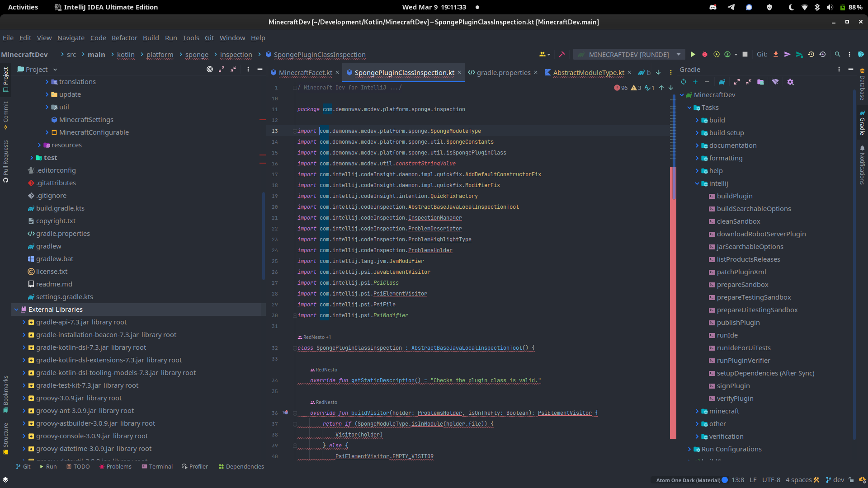This screenshot has width=868, height=488.
Task: Hide the Gradle tool window
Action: (x=851, y=69)
